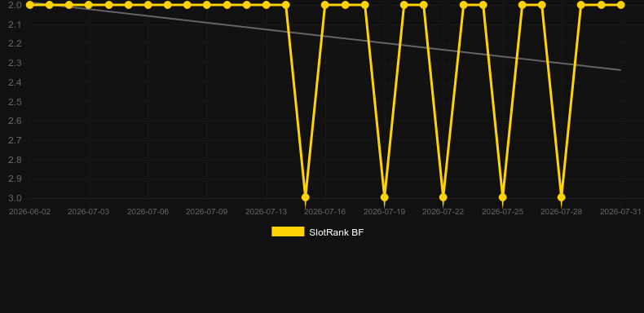Viewport: 644px width, 313px height.
Task: Click the y-axis value 2.8
Action: (x=15, y=160)
